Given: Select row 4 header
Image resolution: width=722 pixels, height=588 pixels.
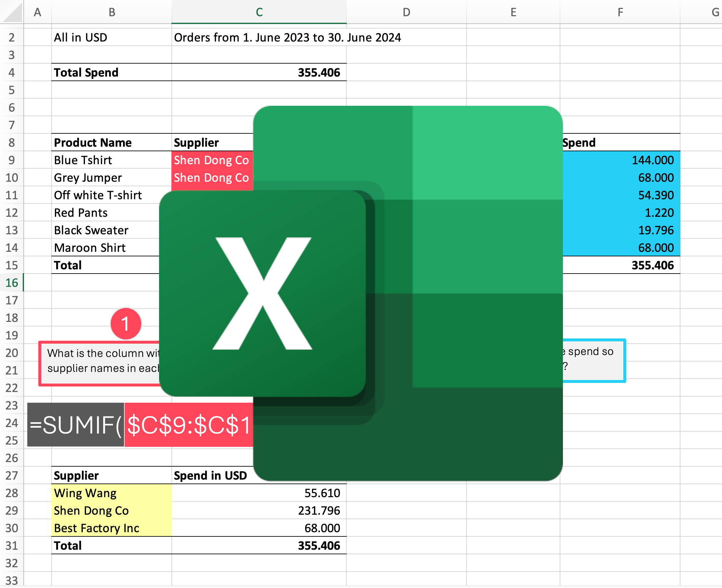Looking at the screenshot, I should [x=11, y=72].
